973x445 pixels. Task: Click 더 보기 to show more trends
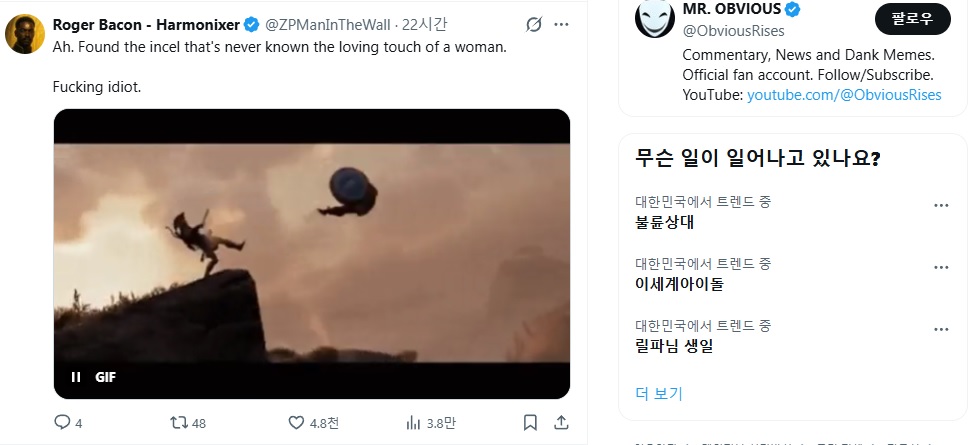pos(659,393)
